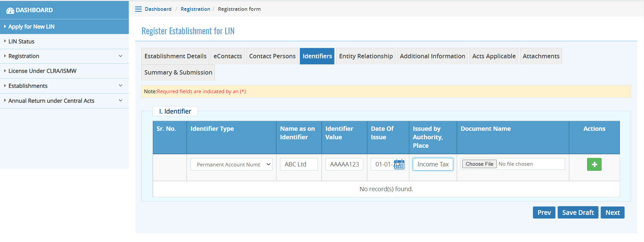Screen dimensions: 644x242
Task: Click the Dashboard gauge icon in sidebar
Action: 10,11
